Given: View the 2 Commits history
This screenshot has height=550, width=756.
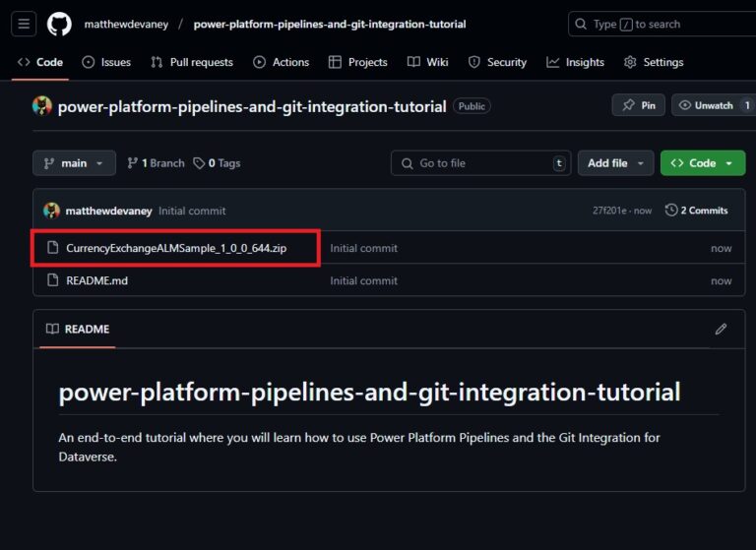Looking at the screenshot, I should [697, 211].
